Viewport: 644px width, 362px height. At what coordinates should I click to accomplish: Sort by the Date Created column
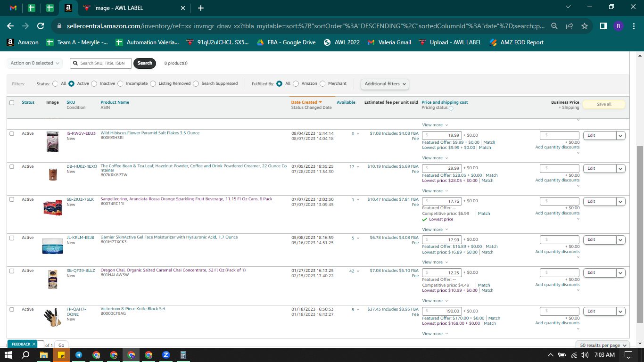pos(306,102)
